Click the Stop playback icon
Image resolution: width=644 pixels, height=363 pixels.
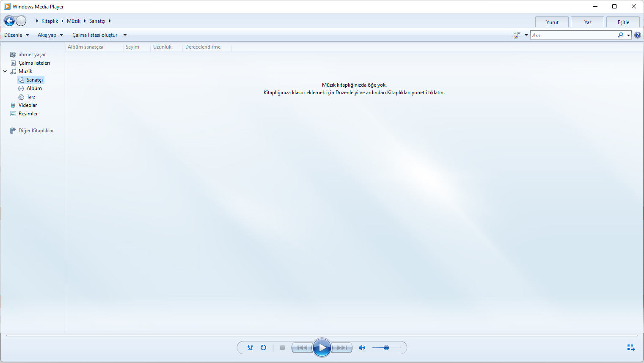click(x=282, y=347)
